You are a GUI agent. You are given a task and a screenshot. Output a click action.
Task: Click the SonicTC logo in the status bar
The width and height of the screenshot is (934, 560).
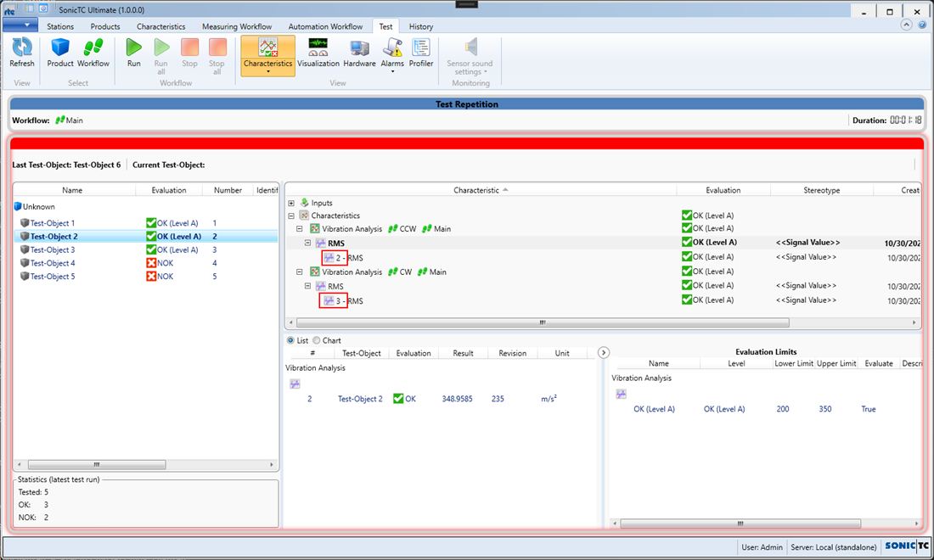click(907, 546)
